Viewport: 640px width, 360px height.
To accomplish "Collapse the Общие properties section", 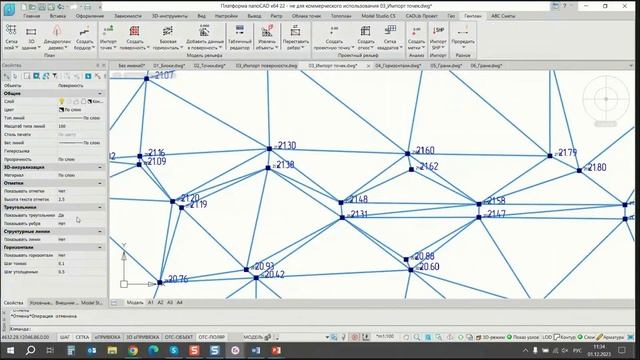I will coord(100,93).
